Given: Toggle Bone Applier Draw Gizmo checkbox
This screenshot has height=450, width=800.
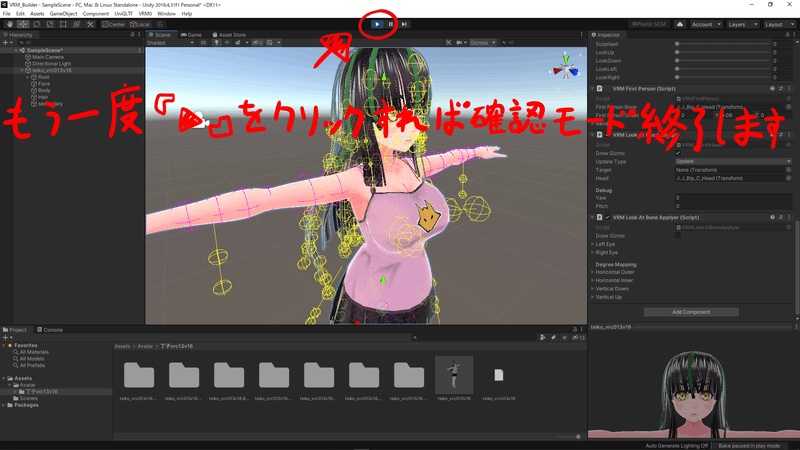Looking at the screenshot, I should click(x=678, y=236).
